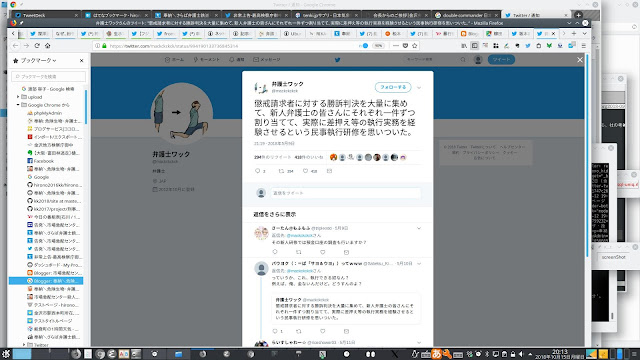Click the clock in system tray
Viewport: 640px width, 360px height.
click(559, 353)
